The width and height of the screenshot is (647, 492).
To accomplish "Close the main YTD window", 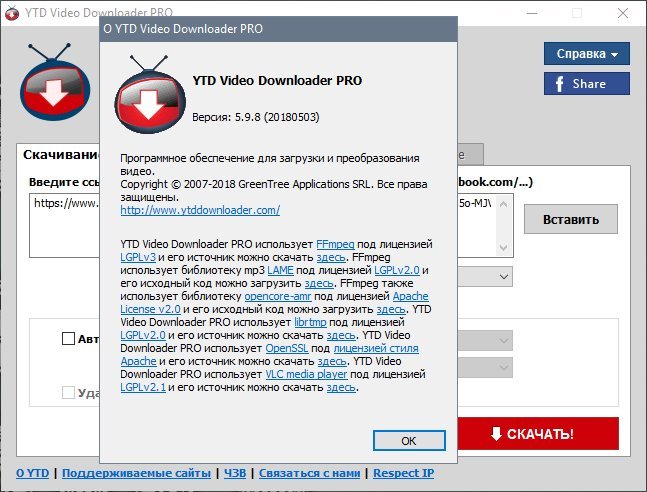I will 623,13.
